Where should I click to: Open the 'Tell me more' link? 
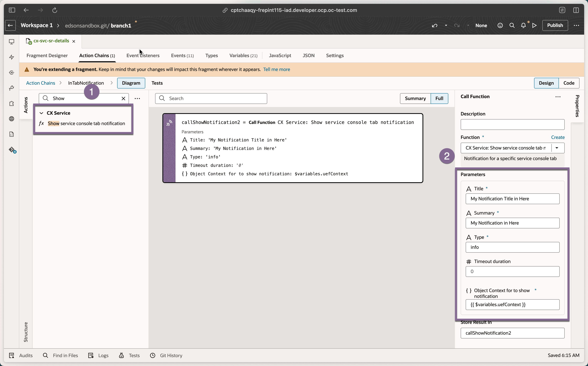(276, 69)
